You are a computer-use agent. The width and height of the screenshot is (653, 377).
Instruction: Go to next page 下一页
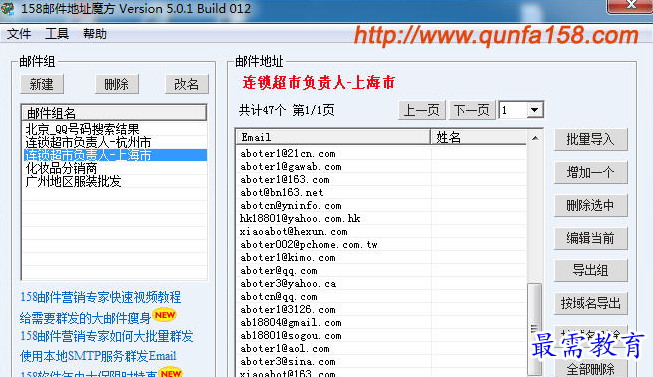coord(471,110)
